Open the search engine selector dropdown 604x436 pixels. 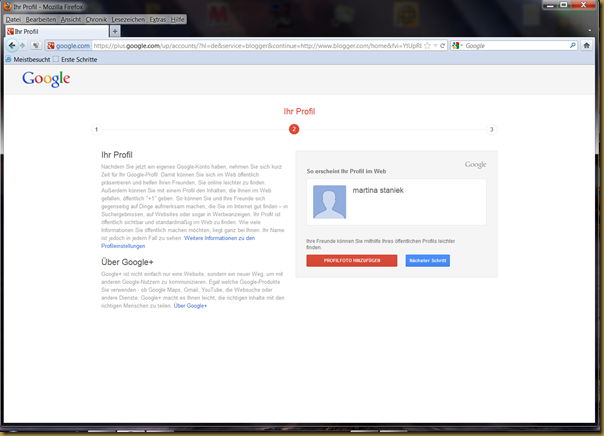click(x=457, y=45)
